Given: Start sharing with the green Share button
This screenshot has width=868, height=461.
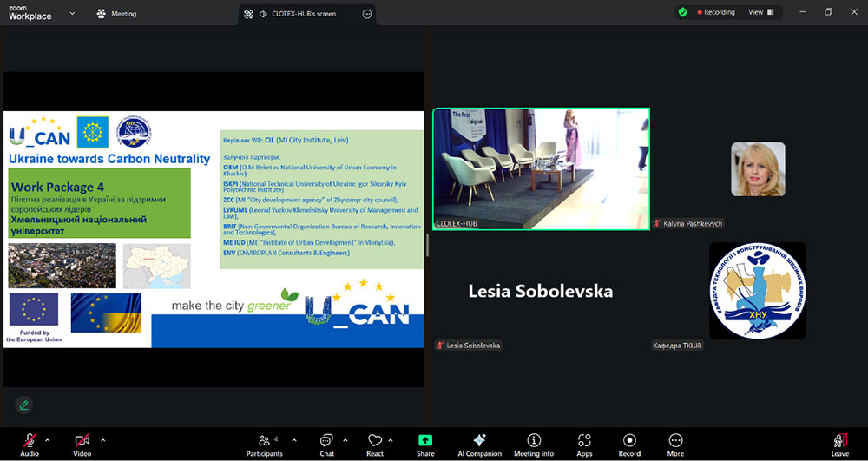Looking at the screenshot, I should coord(425,444).
